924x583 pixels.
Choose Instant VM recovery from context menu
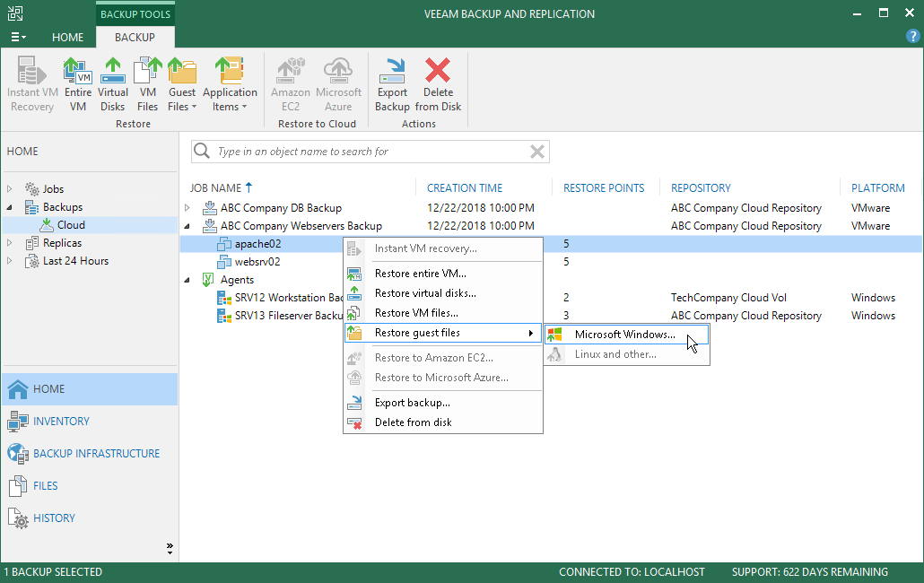pos(443,248)
